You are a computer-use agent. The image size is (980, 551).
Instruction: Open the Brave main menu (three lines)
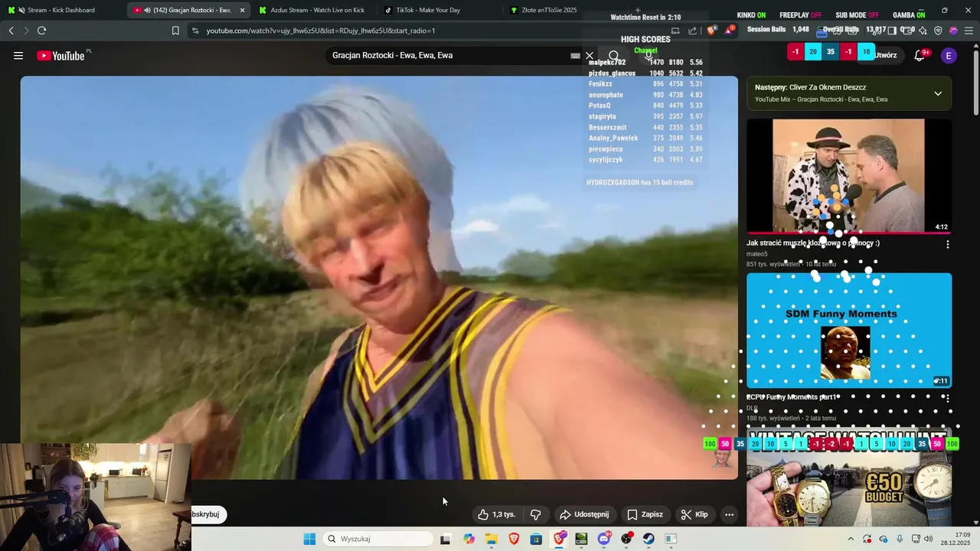click(x=969, y=31)
